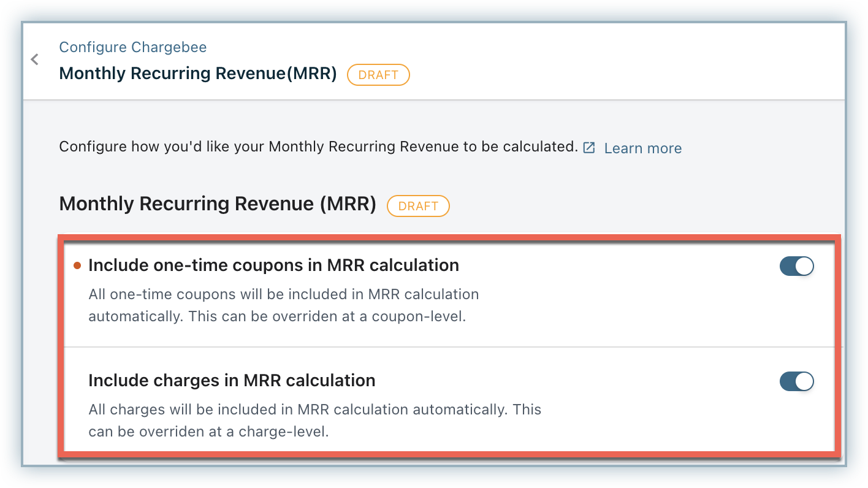Screen dimensions: 868x488
Task: Click the Monthly Recurring Revenue (MRR) section heading
Action: [x=218, y=204]
